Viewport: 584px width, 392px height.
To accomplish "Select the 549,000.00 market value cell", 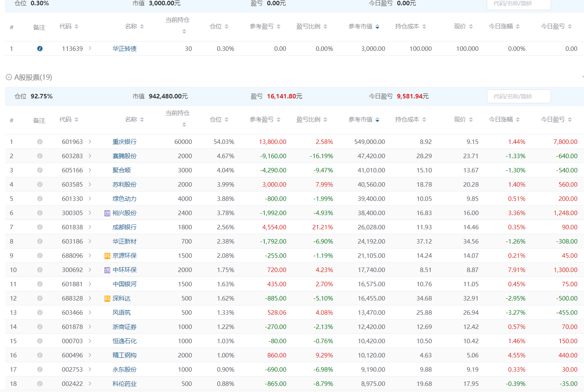I will (x=370, y=142).
